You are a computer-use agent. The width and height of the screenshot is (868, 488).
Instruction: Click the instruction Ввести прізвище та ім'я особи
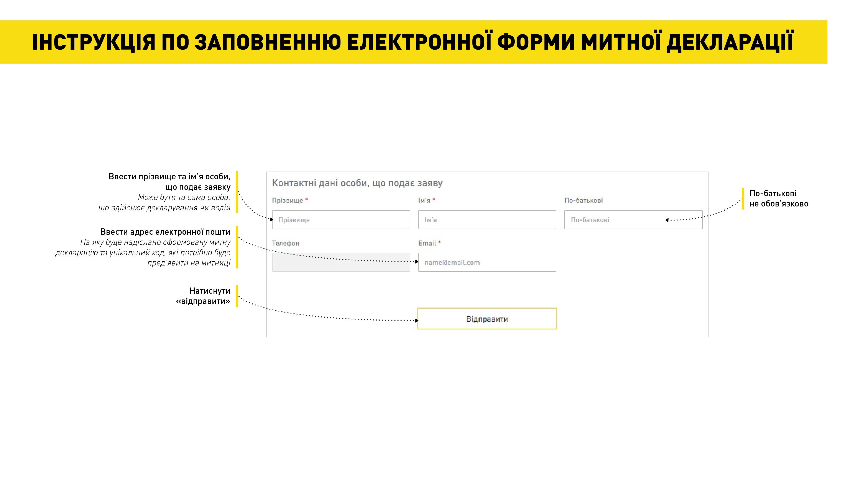tap(169, 182)
